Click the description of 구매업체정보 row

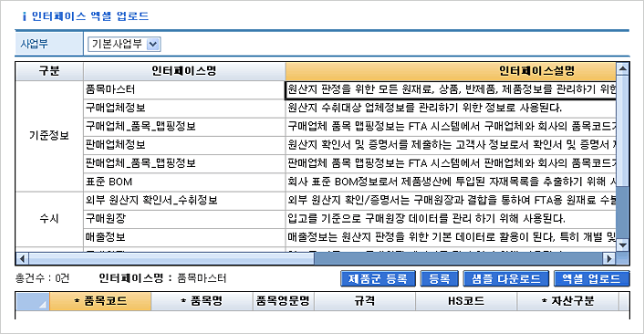coord(451,108)
